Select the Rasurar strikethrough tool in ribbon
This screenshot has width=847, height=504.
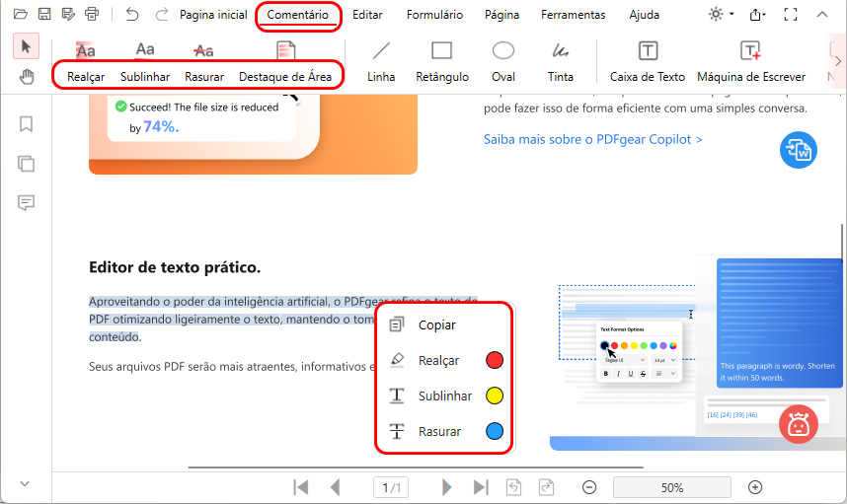203,62
